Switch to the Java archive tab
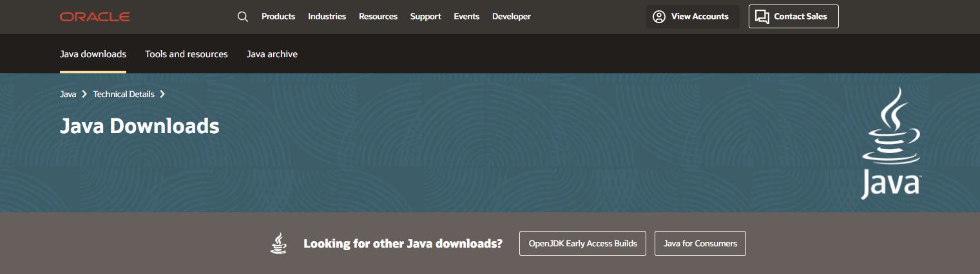The width and height of the screenshot is (980, 274). pyautogui.click(x=272, y=54)
